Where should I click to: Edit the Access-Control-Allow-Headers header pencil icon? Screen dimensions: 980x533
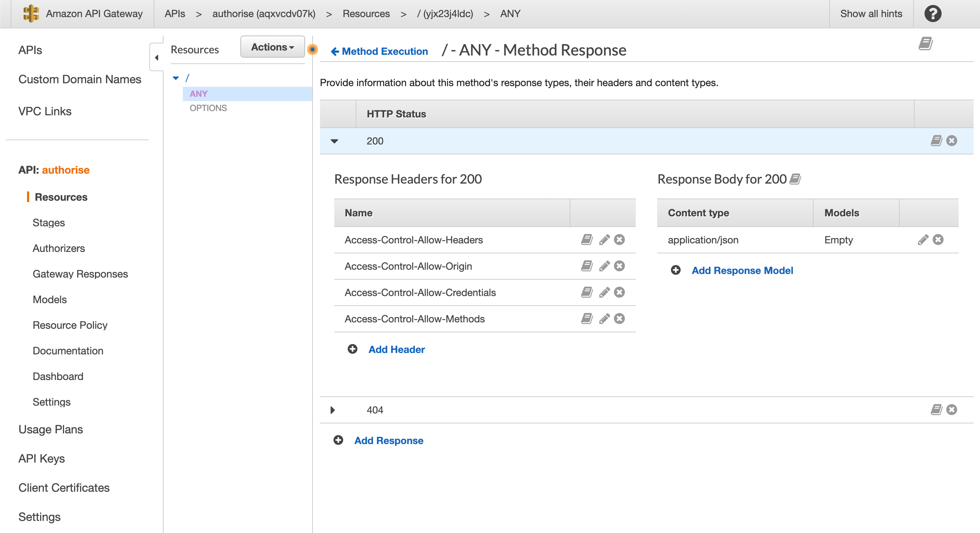click(x=604, y=239)
